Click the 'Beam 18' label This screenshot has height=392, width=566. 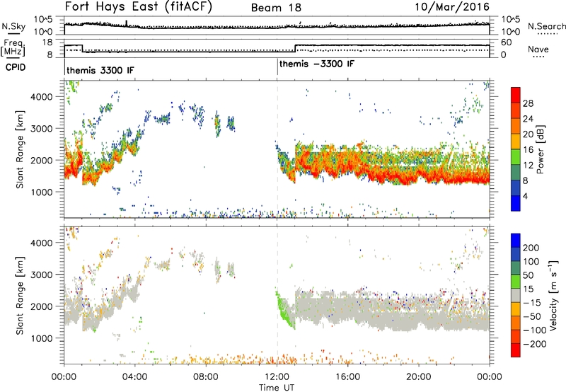(x=276, y=8)
